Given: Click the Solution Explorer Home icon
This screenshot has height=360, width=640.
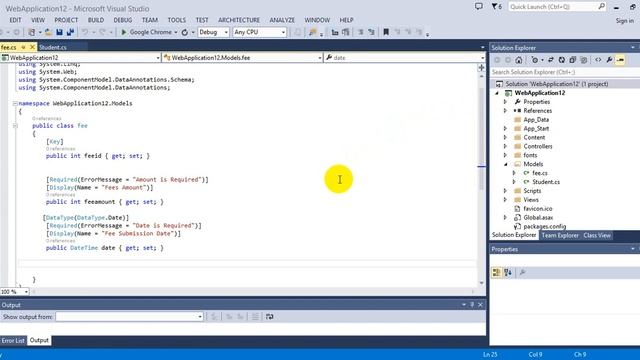Looking at the screenshot, I should [x=518, y=60].
